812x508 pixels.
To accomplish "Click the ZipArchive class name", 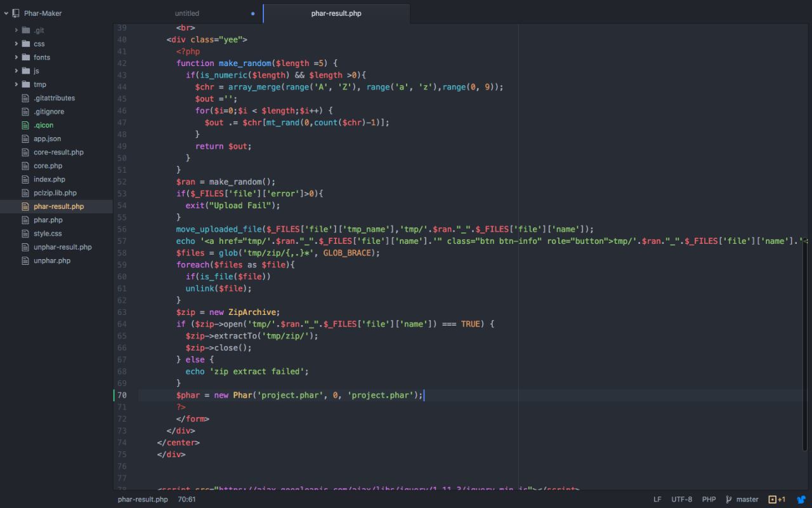I will tap(252, 312).
